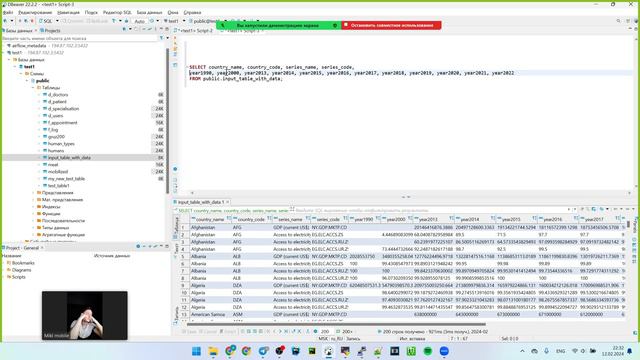
Task: Expand the Мат. представления folder
Action: tap(34, 200)
